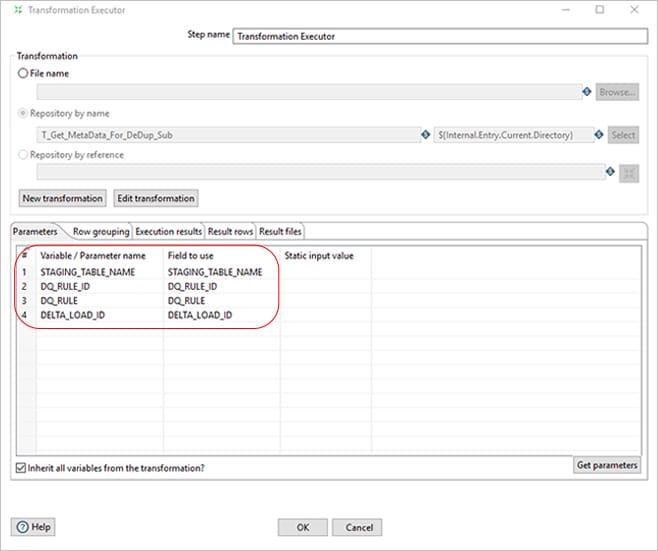Click DELTA_LOAD_ID in the Field to use column
Screen dimensions: 658x551
coord(200,315)
